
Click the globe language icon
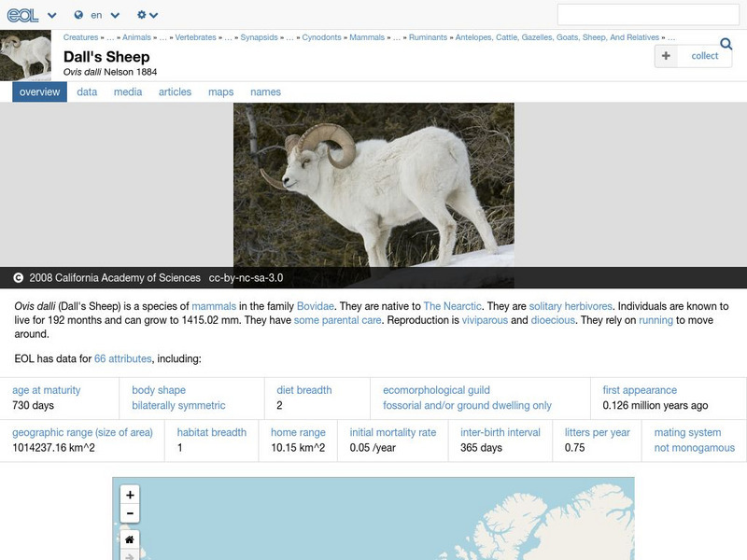[x=79, y=15]
